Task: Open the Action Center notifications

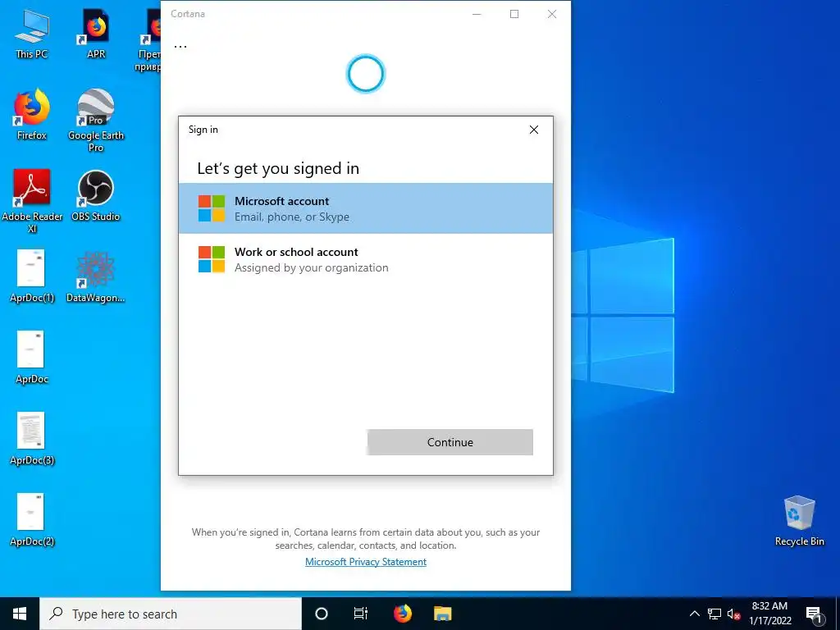Action: 814,614
